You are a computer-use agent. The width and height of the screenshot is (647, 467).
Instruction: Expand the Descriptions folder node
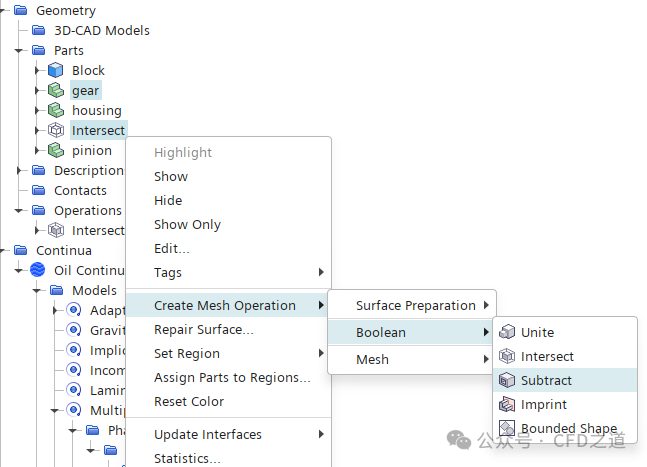point(19,170)
